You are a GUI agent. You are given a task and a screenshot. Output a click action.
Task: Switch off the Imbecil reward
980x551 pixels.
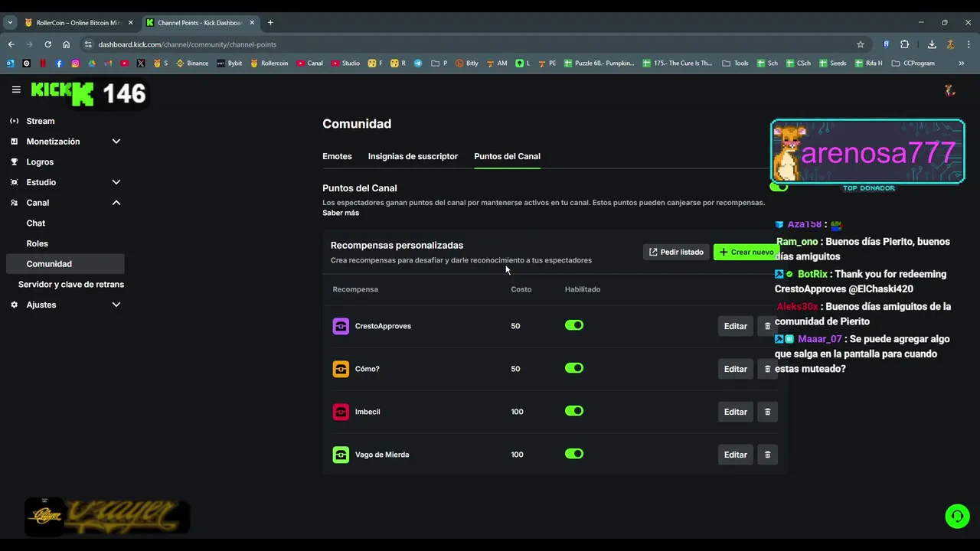point(574,411)
